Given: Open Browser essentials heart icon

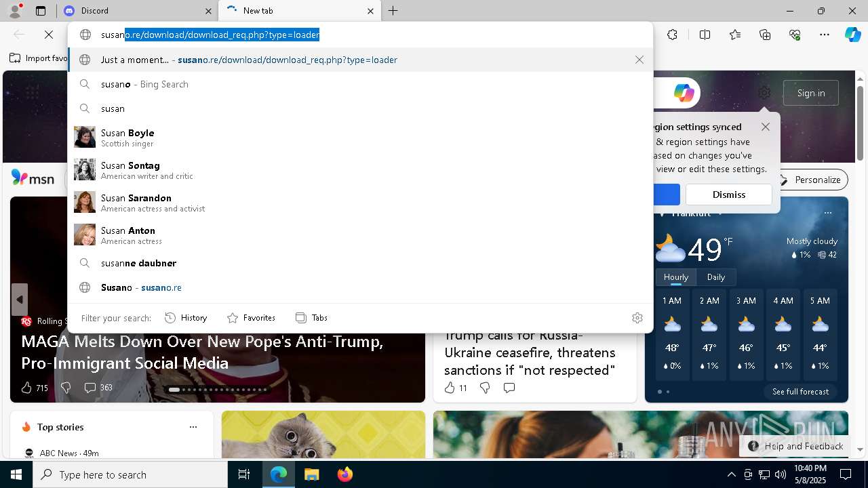Looking at the screenshot, I should tap(795, 35).
